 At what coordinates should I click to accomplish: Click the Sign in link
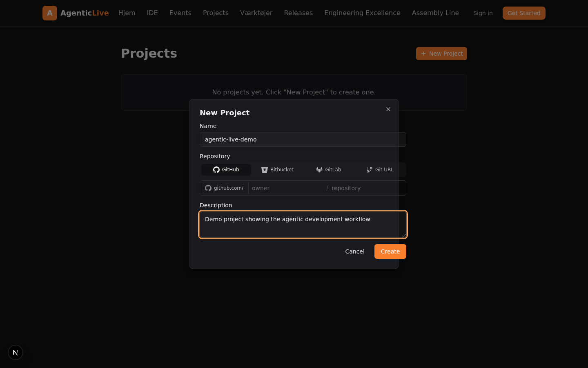tap(483, 13)
